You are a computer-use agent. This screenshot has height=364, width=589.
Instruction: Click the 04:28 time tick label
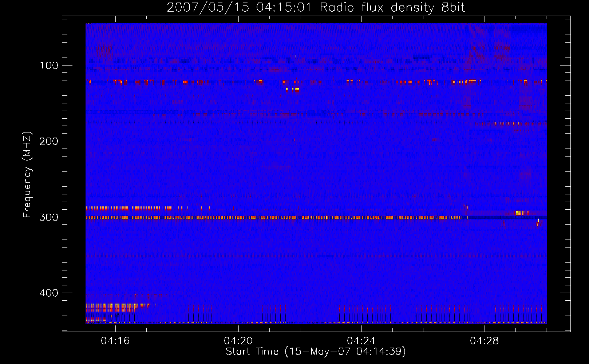pos(485,341)
